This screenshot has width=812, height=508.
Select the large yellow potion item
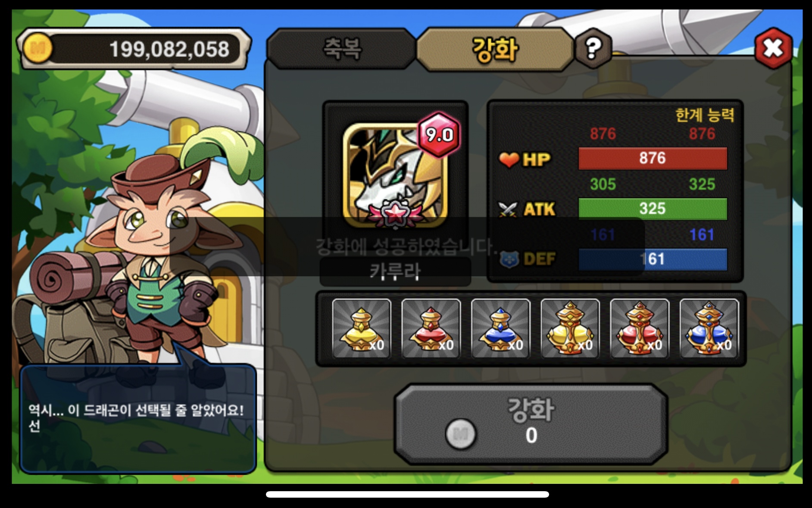click(x=570, y=328)
